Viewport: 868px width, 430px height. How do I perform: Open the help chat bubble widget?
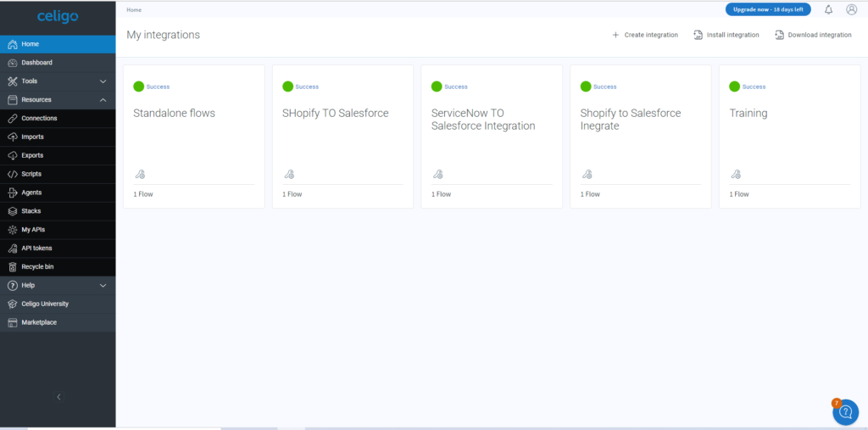click(x=845, y=411)
